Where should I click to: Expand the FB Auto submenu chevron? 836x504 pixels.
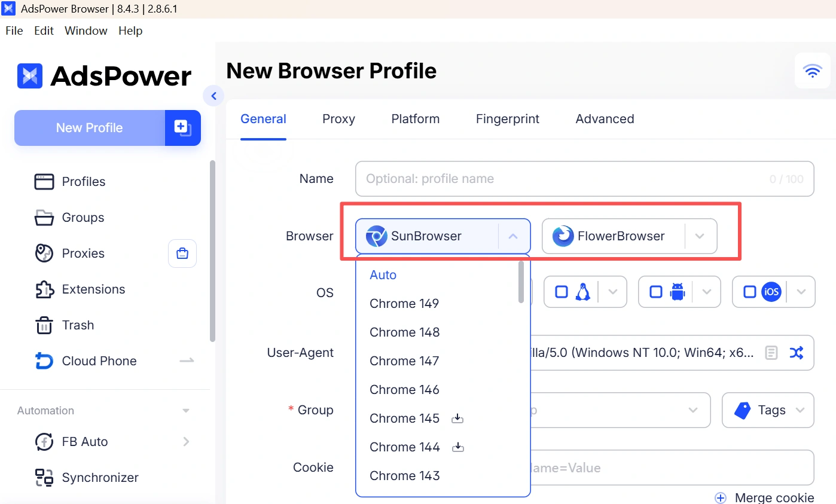[186, 442]
